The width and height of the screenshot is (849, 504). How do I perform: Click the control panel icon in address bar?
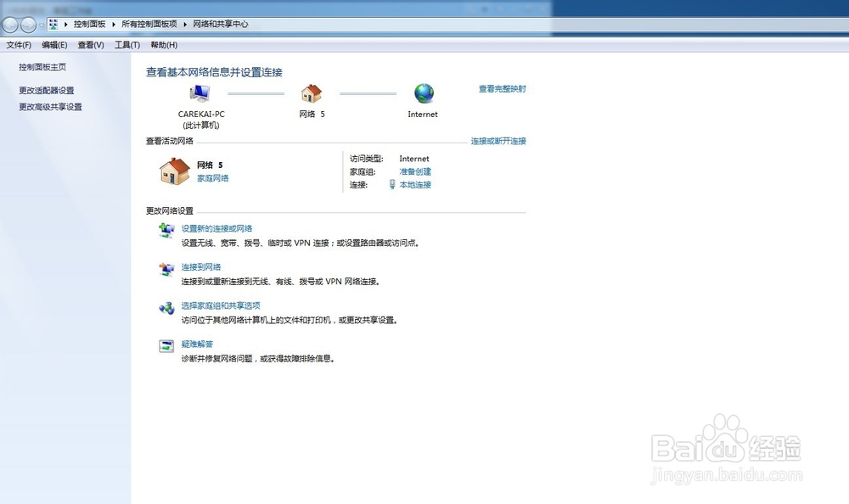click(53, 24)
